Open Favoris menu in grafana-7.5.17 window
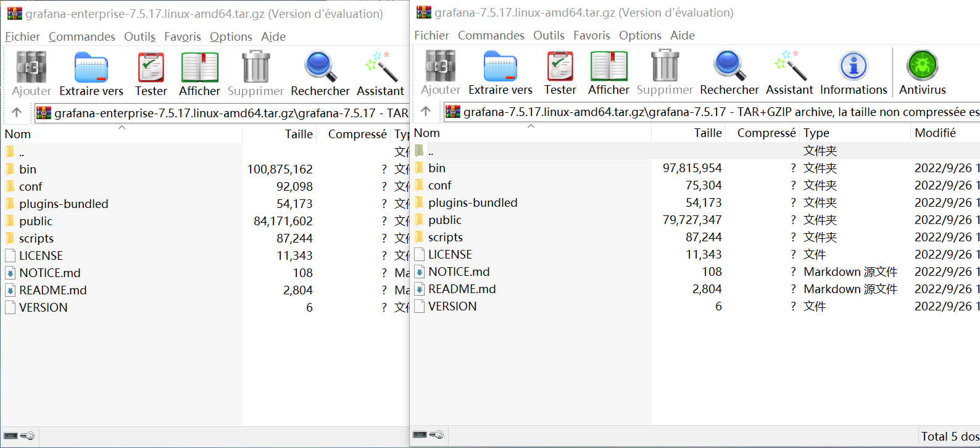The height and width of the screenshot is (448, 980). point(591,35)
